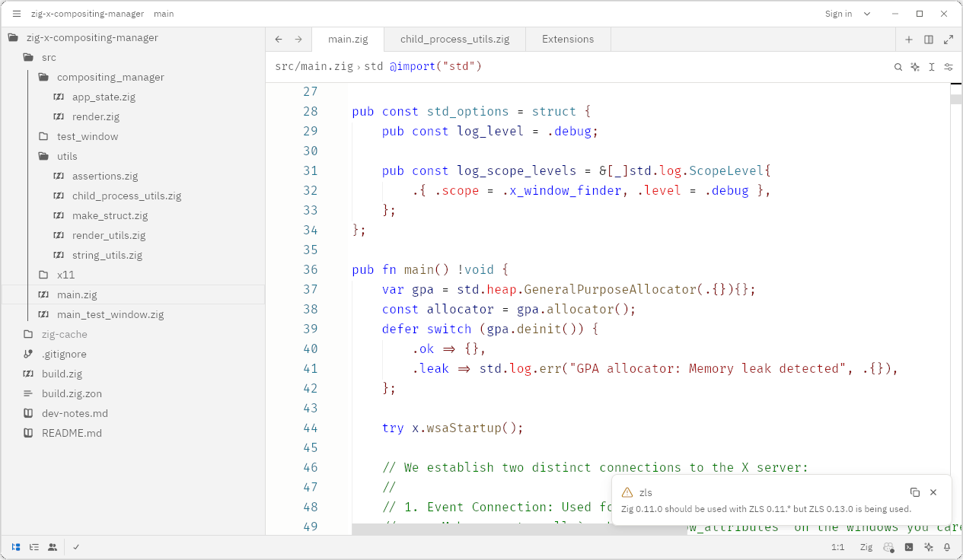Open string_utils.zig file

pyautogui.click(x=132, y=255)
